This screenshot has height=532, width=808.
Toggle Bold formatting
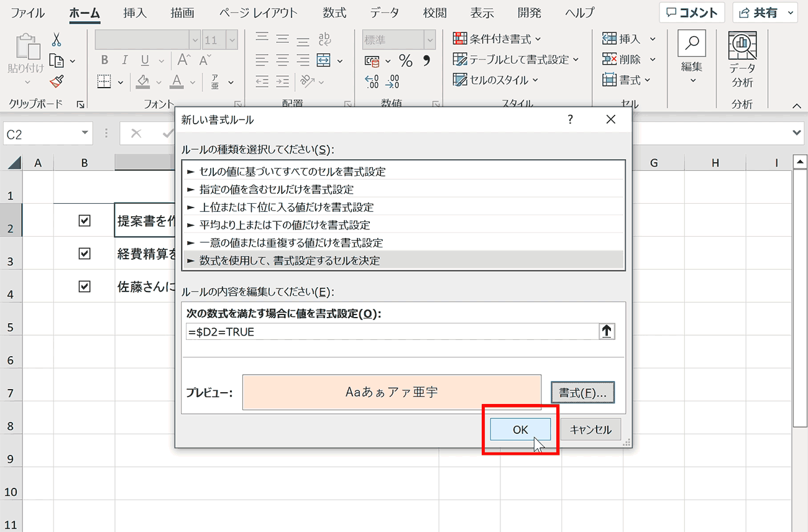coord(104,60)
